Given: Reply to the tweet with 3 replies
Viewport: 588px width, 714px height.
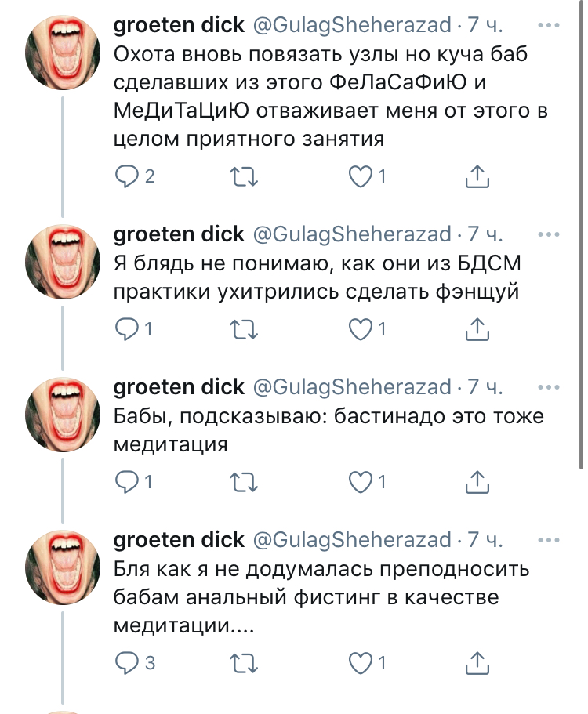Looking at the screenshot, I should (x=126, y=663).
